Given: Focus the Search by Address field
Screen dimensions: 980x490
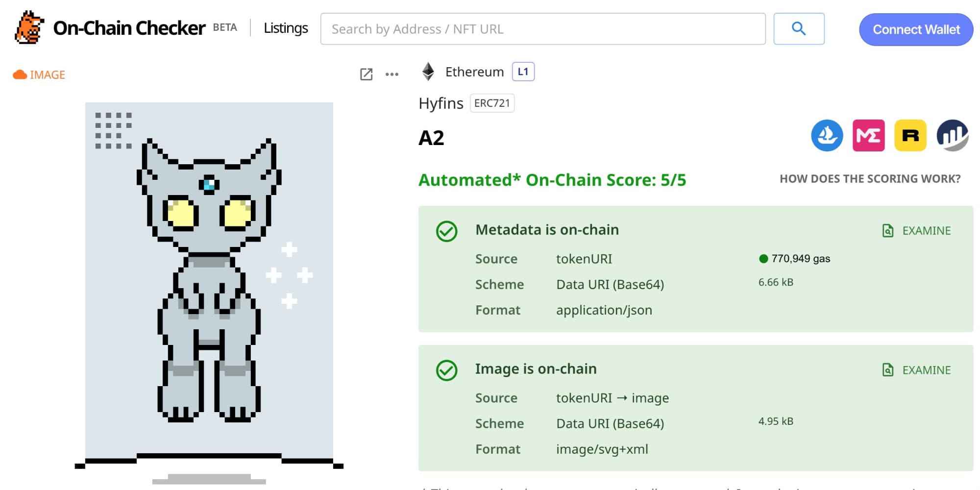Looking at the screenshot, I should tap(542, 29).
